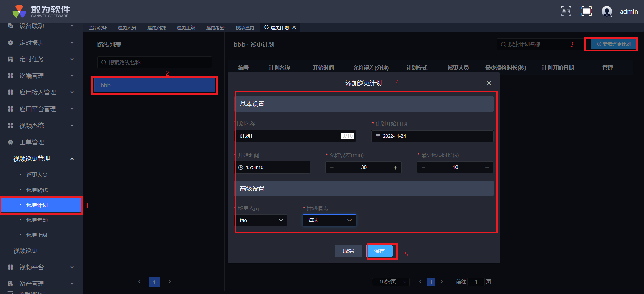The width and height of the screenshot is (644, 294).
Task: Decrease 最少巡检时长 with minus button
Action: pos(423,167)
